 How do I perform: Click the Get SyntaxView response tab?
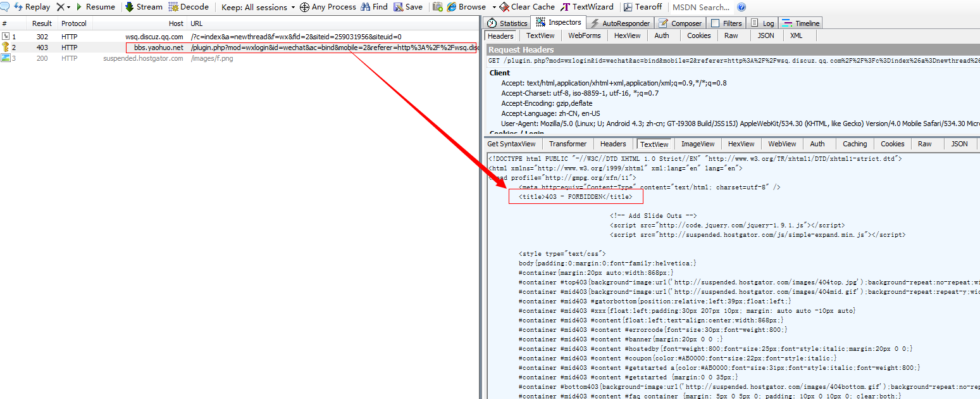(511, 144)
